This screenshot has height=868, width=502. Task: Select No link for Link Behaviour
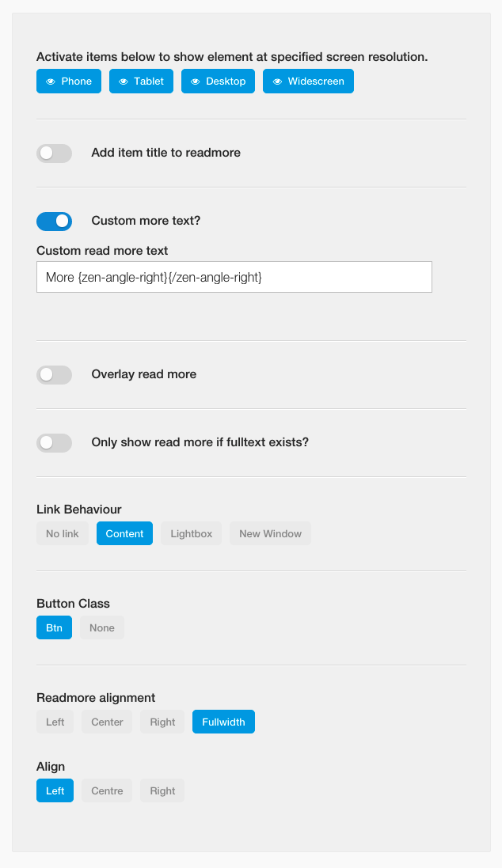[x=63, y=533]
